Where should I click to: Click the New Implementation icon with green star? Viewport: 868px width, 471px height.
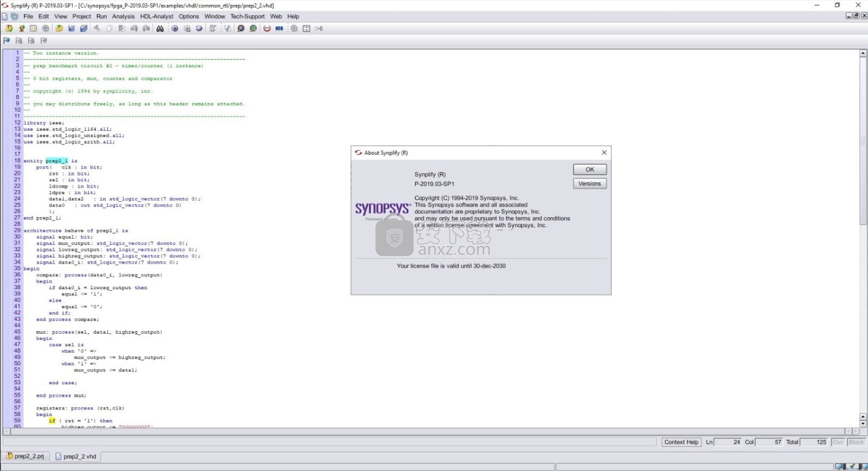[x=22, y=29]
